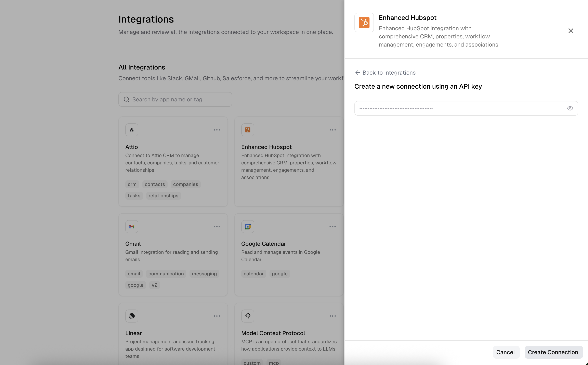Click the Hubspot icon on the Enhanced Hubspot card
The image size is (588, 365).
point(247,130)
